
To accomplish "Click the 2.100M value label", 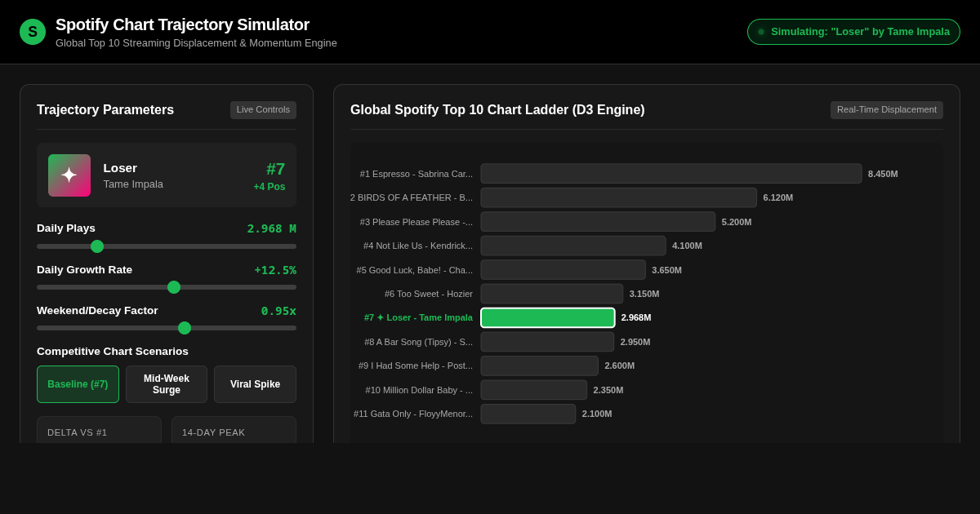I will 597,414.
